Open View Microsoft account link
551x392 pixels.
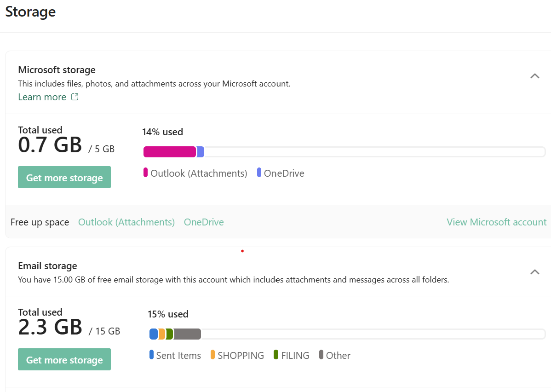point(497,222)
